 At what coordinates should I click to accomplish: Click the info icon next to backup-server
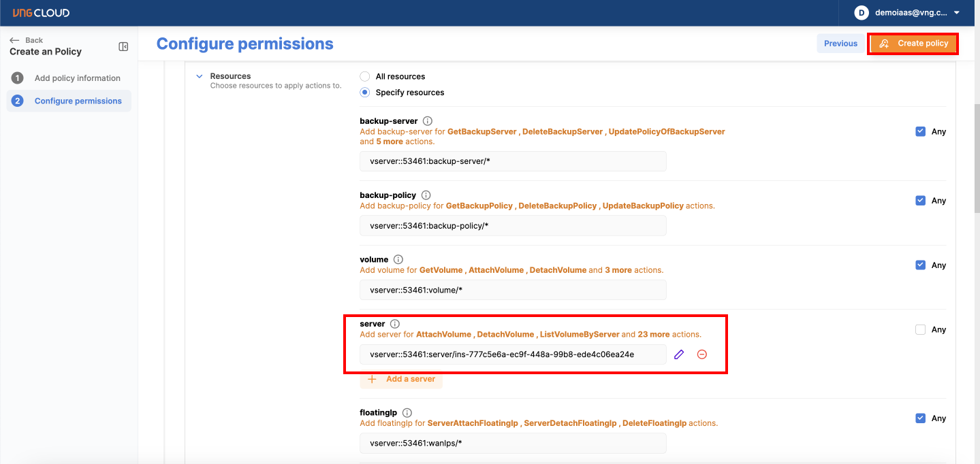pyautogui.click(x=428, y=121)
